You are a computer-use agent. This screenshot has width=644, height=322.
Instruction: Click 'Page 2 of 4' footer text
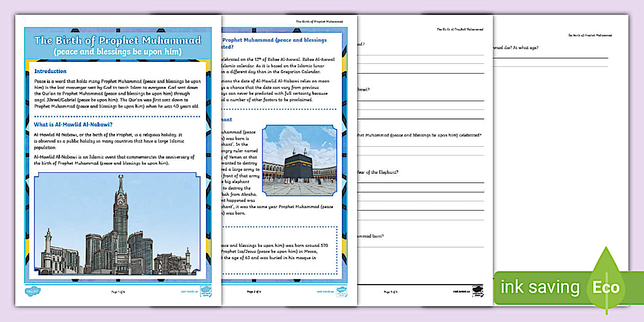tap(254, 291)
